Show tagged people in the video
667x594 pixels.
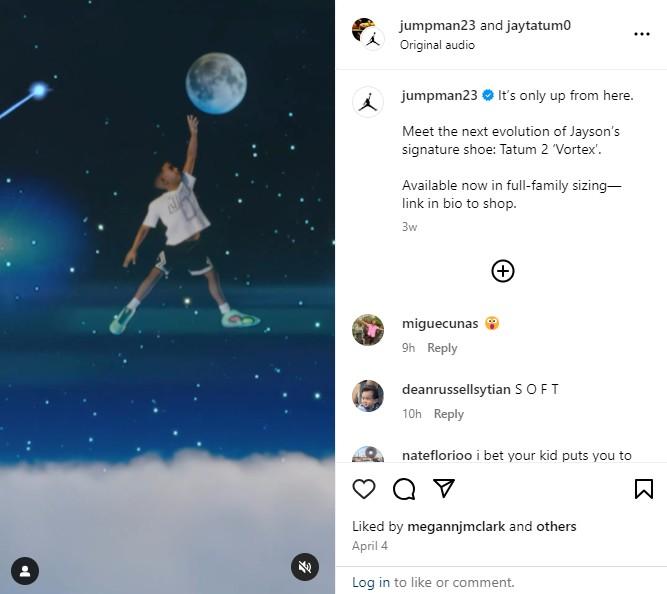[25, 571]
